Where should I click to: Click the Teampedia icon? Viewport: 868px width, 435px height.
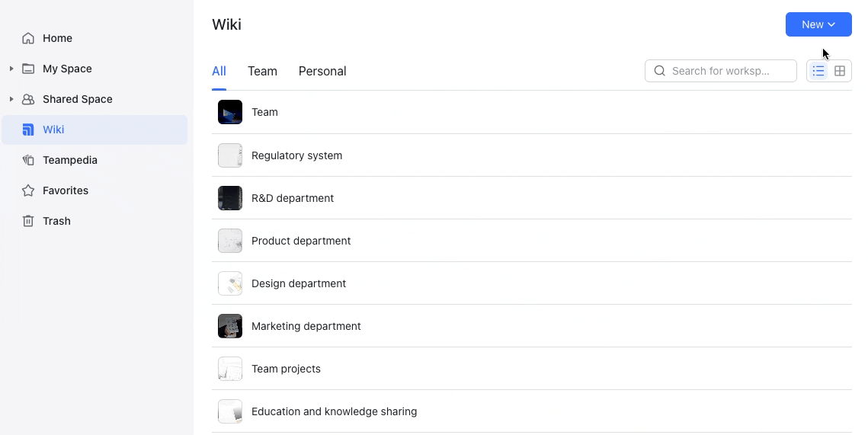[28, 160]
